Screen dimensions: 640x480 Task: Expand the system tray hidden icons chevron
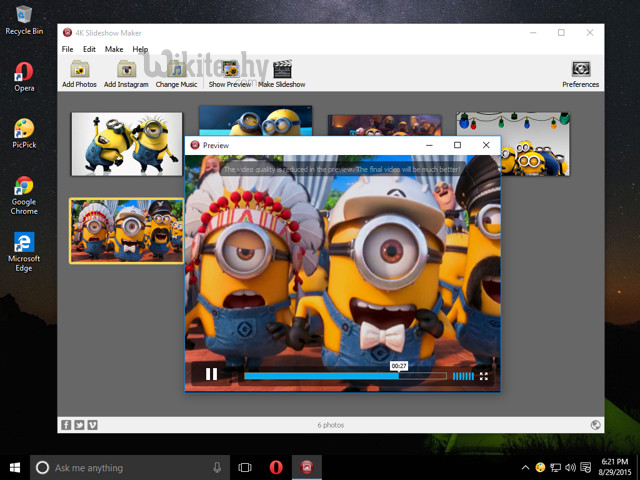(526, 467)
